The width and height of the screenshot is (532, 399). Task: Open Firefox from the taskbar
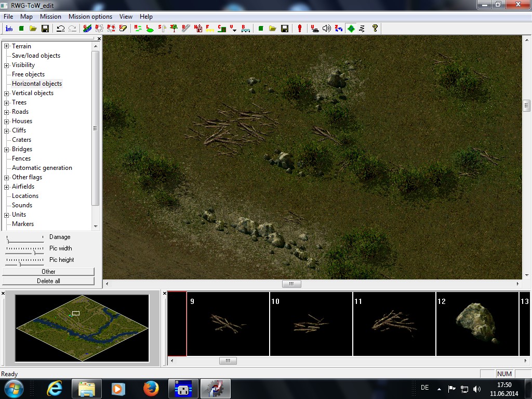151,389
